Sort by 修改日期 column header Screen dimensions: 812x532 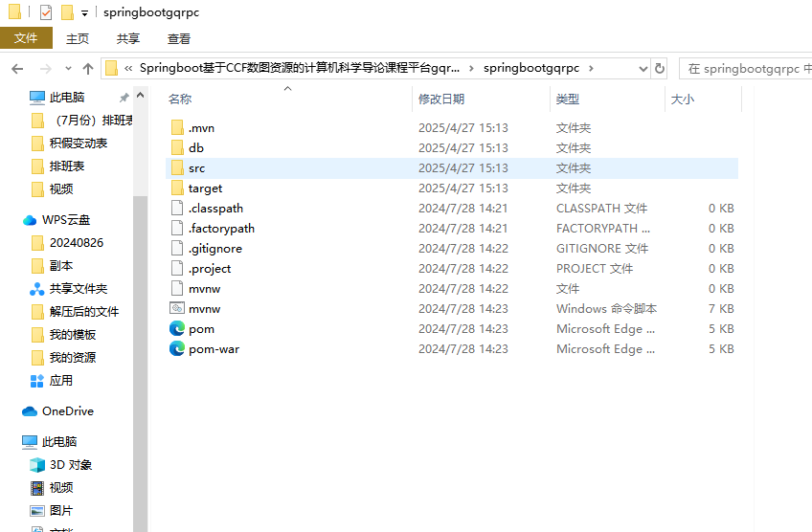441,99
